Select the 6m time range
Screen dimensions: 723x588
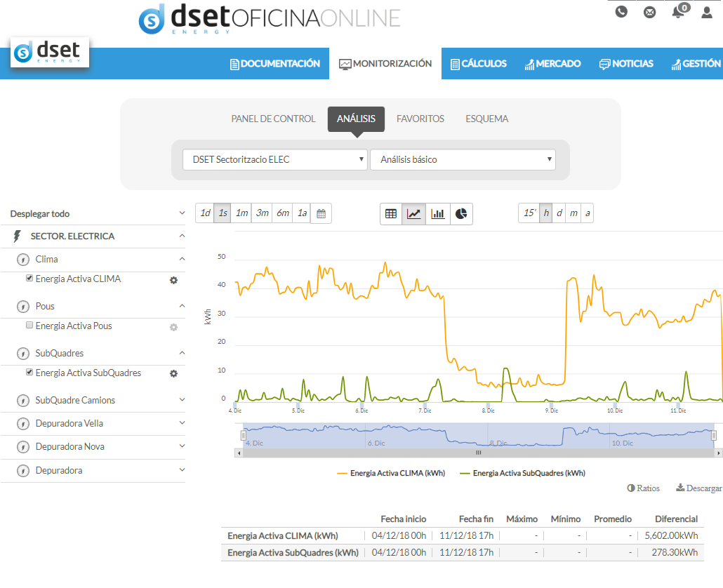click(283, 213)
